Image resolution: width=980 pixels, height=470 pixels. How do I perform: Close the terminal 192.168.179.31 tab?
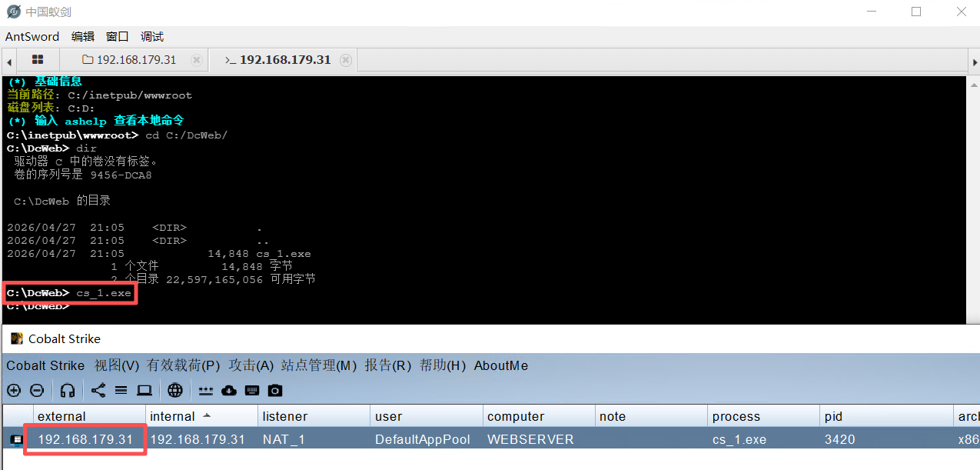[346, 60]
